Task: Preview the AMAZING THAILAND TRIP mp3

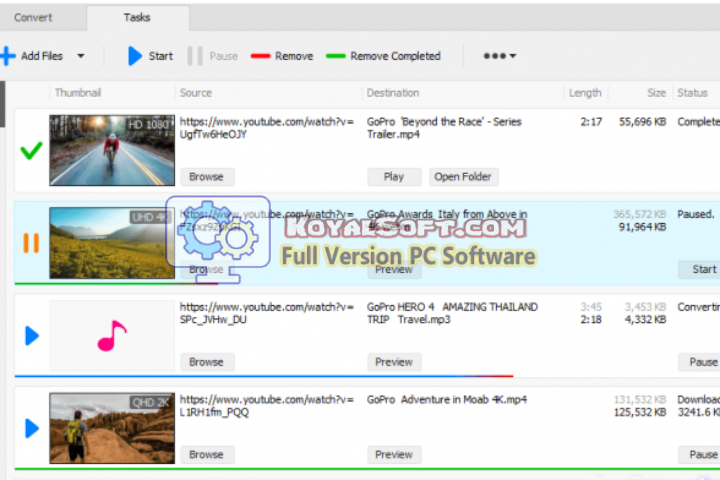Action: (394, 362)
